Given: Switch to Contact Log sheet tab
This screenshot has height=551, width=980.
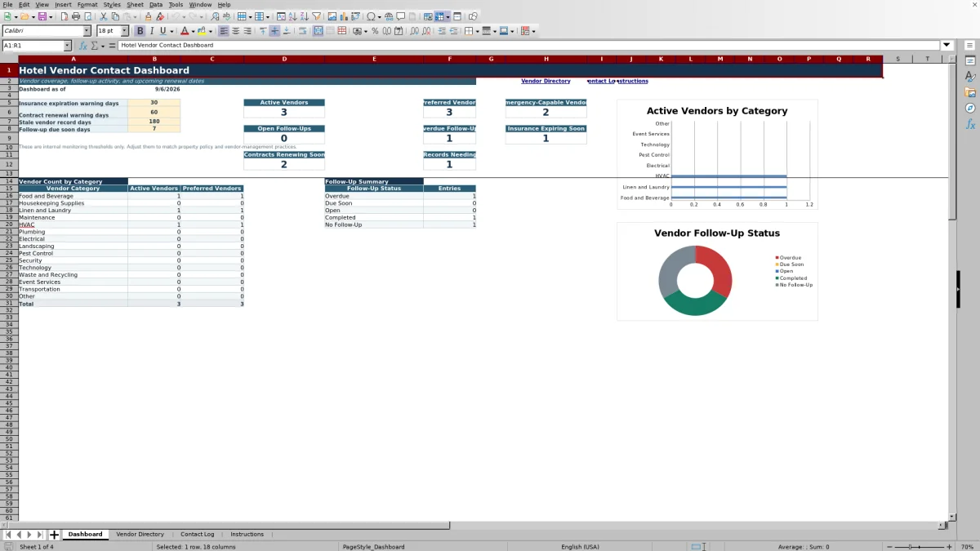Looking at the screenshot, I should 197,534.
